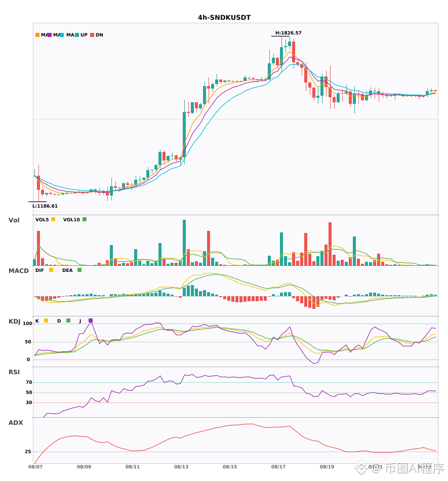Click the green DEA legend swatch
Viewport: 448px width, 481px height.
79,270
